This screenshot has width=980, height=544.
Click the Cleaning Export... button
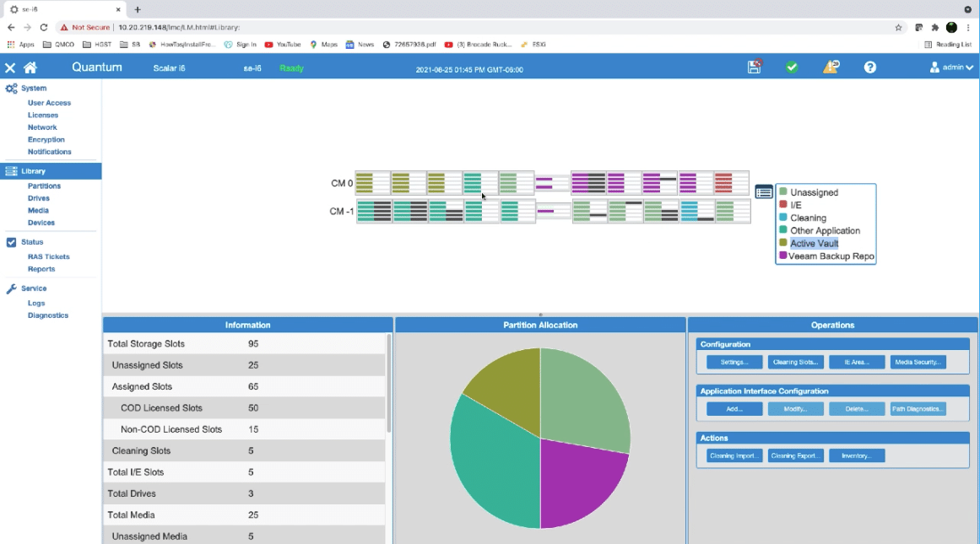pyautogui.click(x=796, y=456)
